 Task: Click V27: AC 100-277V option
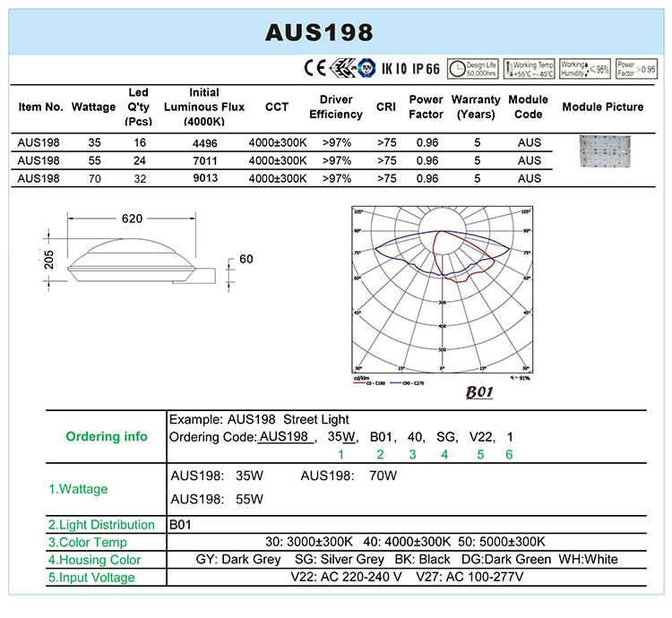click(470, 578)
